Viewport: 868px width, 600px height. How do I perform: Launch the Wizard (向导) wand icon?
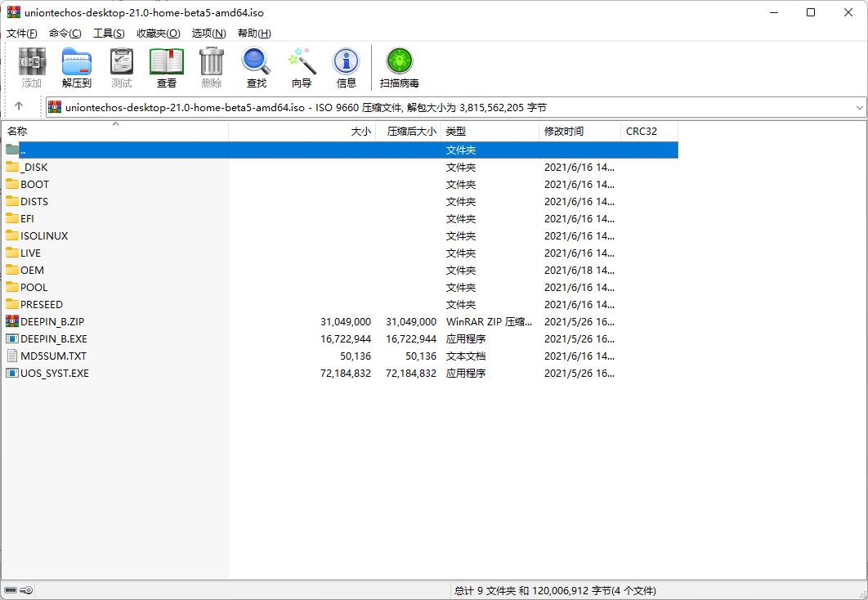coord(302,67)
